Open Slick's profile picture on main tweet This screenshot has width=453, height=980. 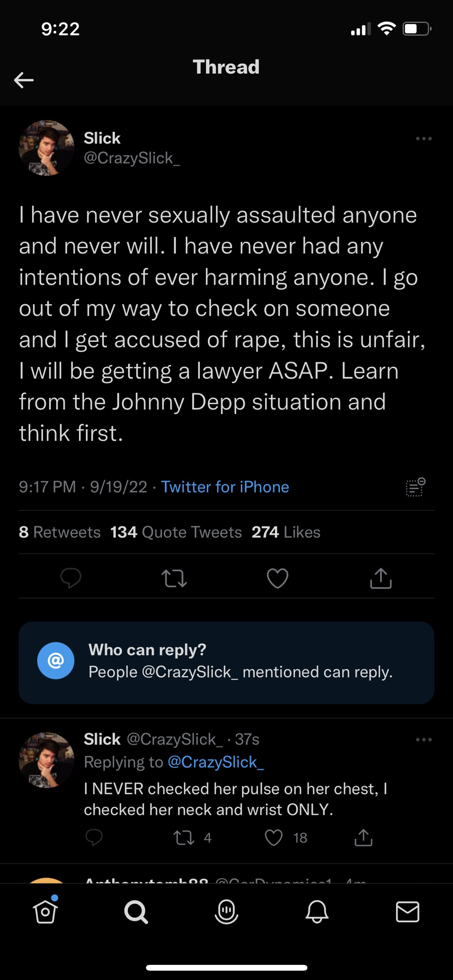tap(47, 148)
